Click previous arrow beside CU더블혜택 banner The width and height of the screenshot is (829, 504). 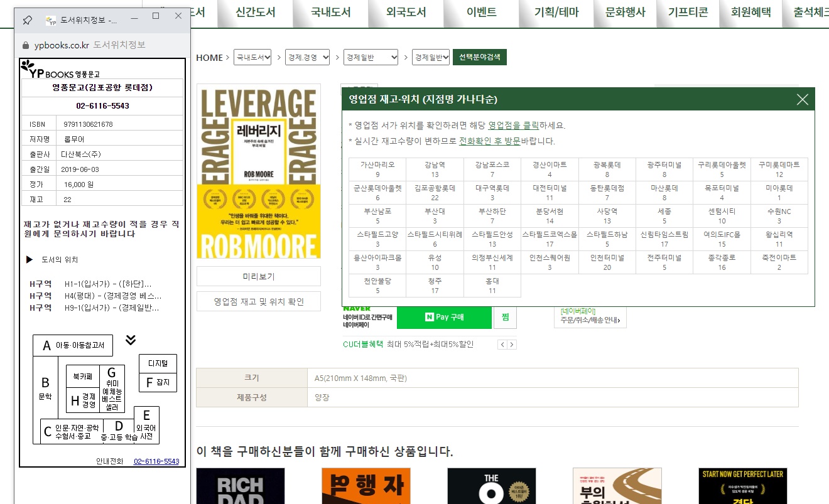point(502,345)
